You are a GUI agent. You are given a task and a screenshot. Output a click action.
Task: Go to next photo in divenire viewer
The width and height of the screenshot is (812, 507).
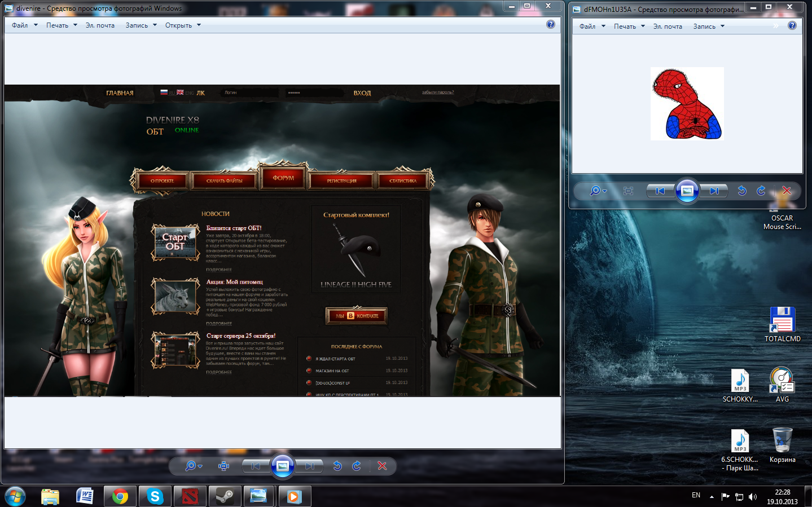pos(309,466)
